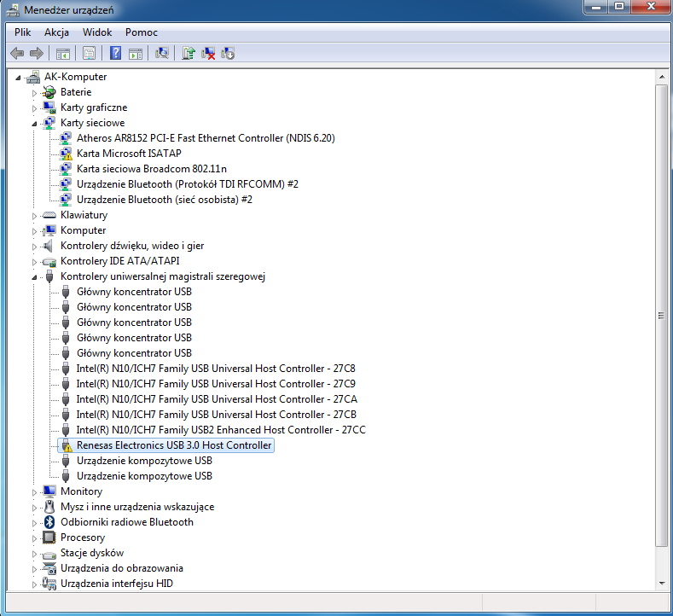Click the Kontrolery IDE ATA/ATAPI icon
This screenshot has width=673, height=616.
pyautogui.click(x=49, y=261)
